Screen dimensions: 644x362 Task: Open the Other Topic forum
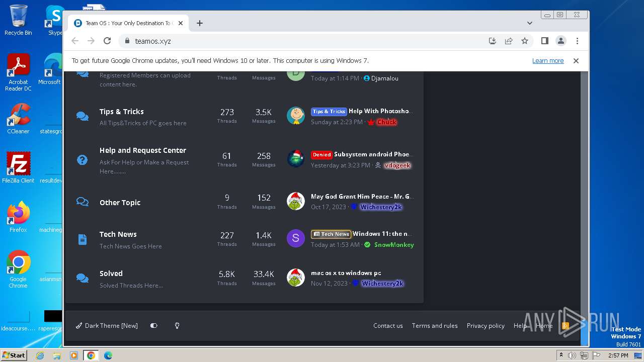(x=120, y=203)
